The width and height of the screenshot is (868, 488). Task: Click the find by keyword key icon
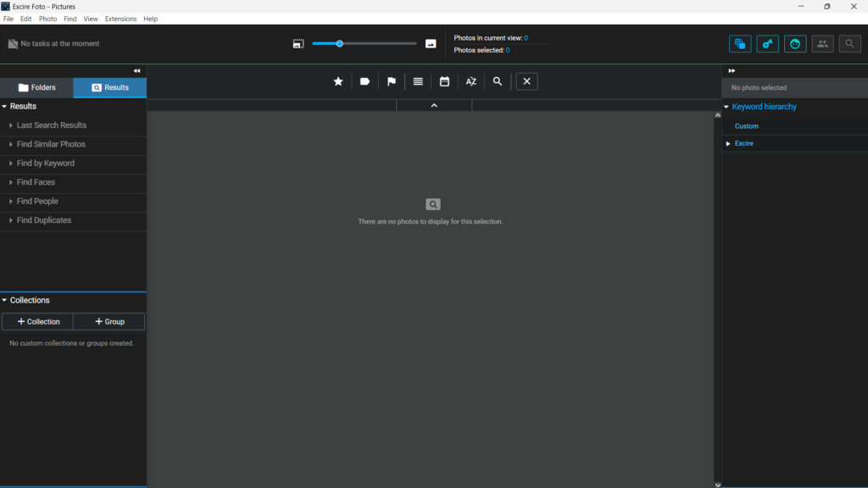[767, 44]
